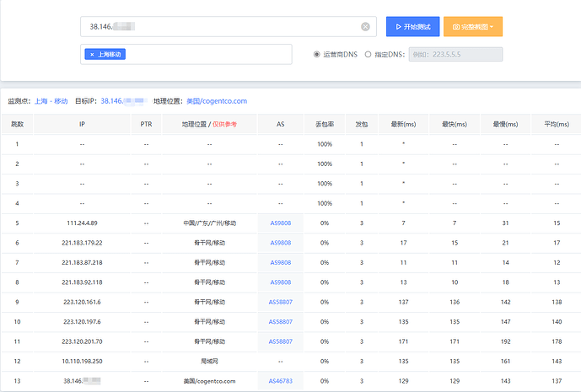Click the 最新(ms) column header
This screenshot has width=581, height=392.
point(404,124)
